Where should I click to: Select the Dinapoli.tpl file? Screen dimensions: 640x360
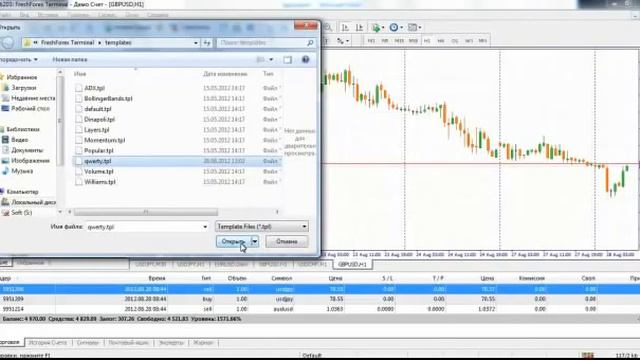99,120
